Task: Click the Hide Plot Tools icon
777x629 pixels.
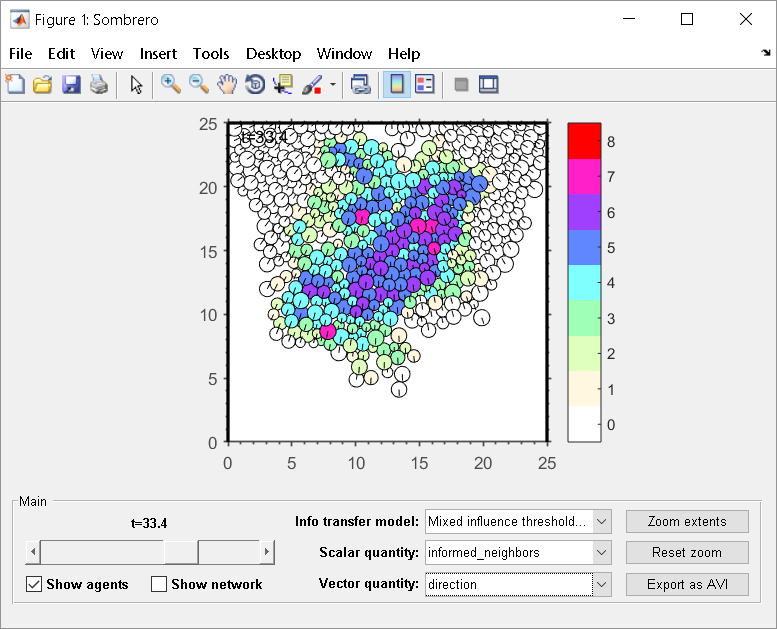Action: click(461, 84)
